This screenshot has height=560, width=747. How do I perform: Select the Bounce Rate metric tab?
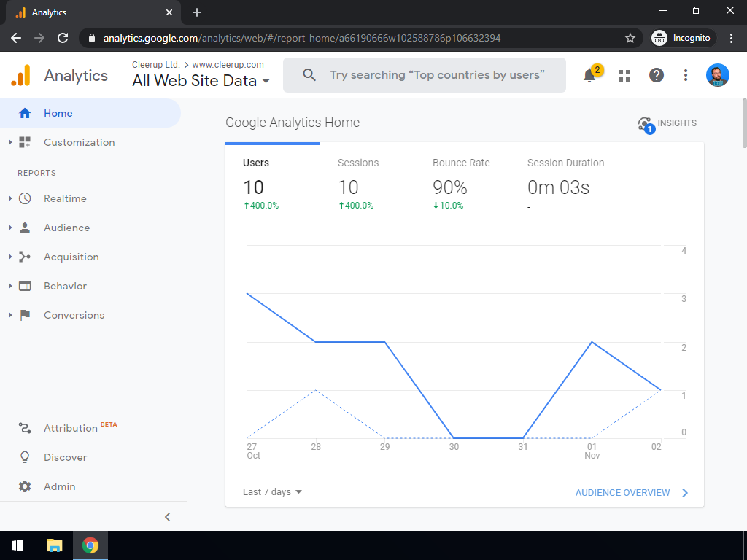pos(461,183)
